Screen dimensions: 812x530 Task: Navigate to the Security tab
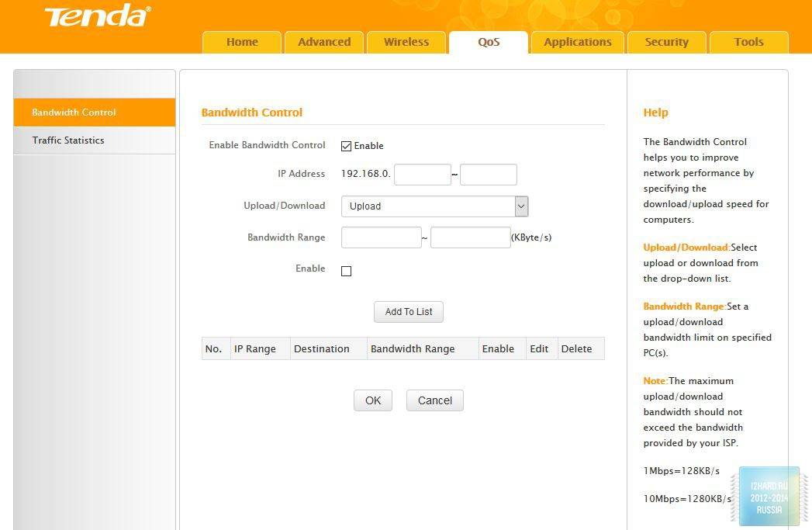point(666,42)
